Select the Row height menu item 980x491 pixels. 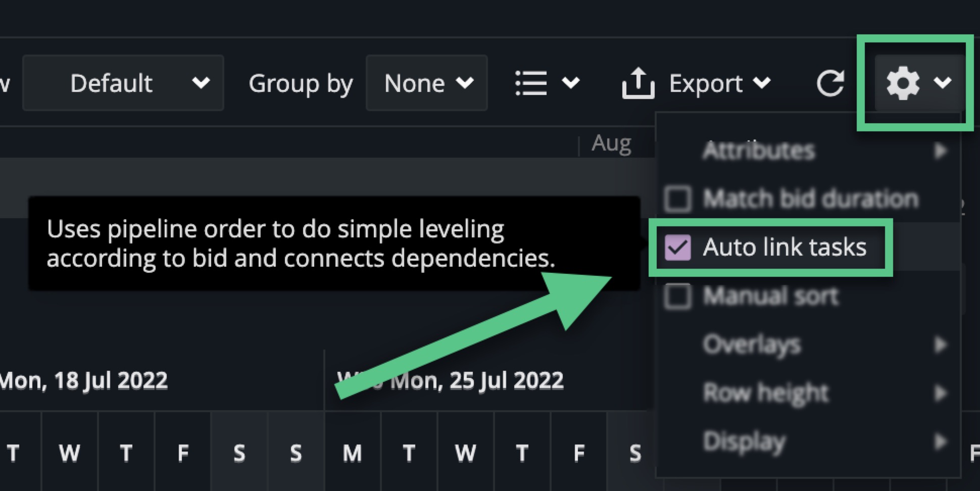click(x=765, y=392)
